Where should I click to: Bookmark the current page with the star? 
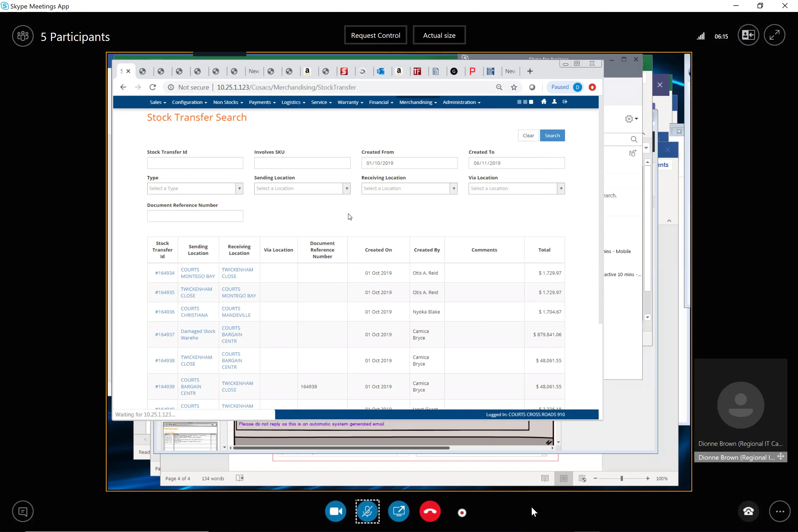pyautogui.click(x=514, y=87)
